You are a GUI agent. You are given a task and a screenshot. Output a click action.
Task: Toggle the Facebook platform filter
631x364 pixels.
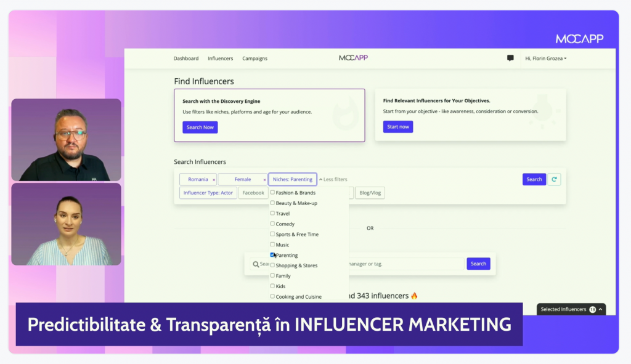pos(253,193)
